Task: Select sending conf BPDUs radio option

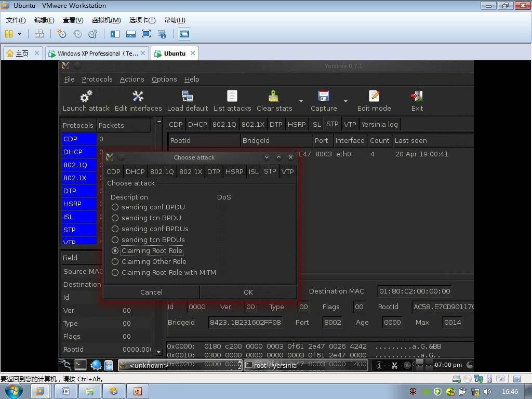Action: [x=115, y=229]
